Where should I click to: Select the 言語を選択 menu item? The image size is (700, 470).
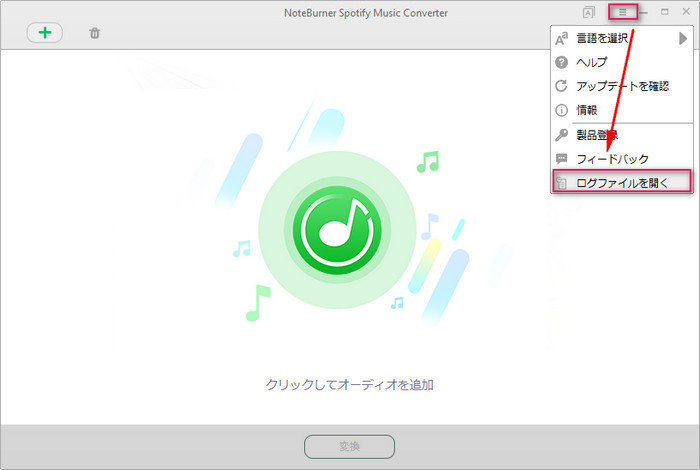click(621, 38)
